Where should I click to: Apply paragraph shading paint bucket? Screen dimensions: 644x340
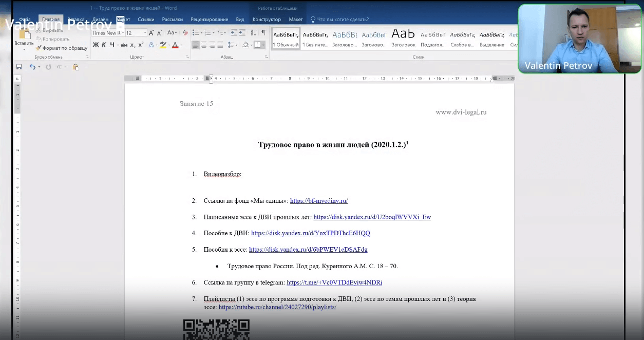pyautogui.click(x=245, y=45)
